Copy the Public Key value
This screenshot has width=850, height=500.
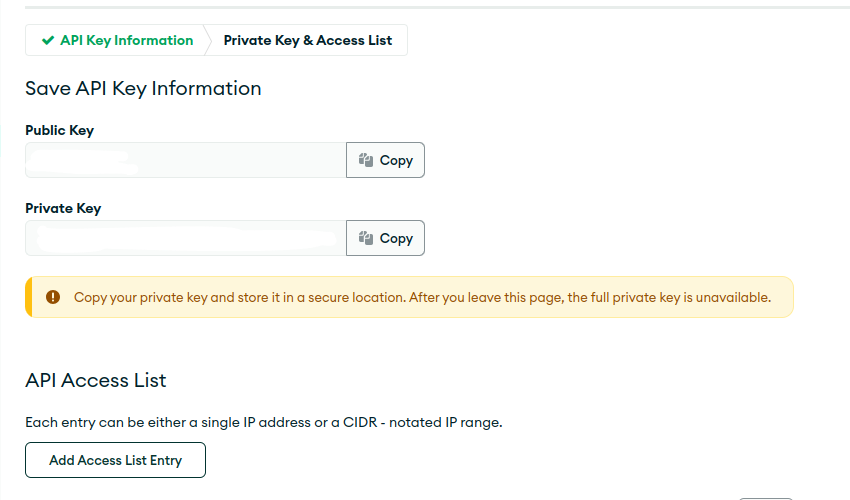[385, 160]
